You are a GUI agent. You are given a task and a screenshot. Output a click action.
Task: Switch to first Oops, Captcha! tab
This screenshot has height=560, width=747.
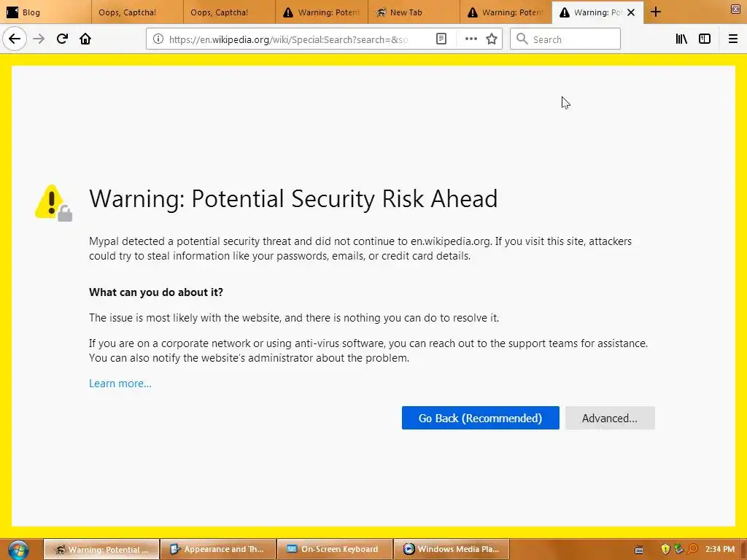pos(137,12)
